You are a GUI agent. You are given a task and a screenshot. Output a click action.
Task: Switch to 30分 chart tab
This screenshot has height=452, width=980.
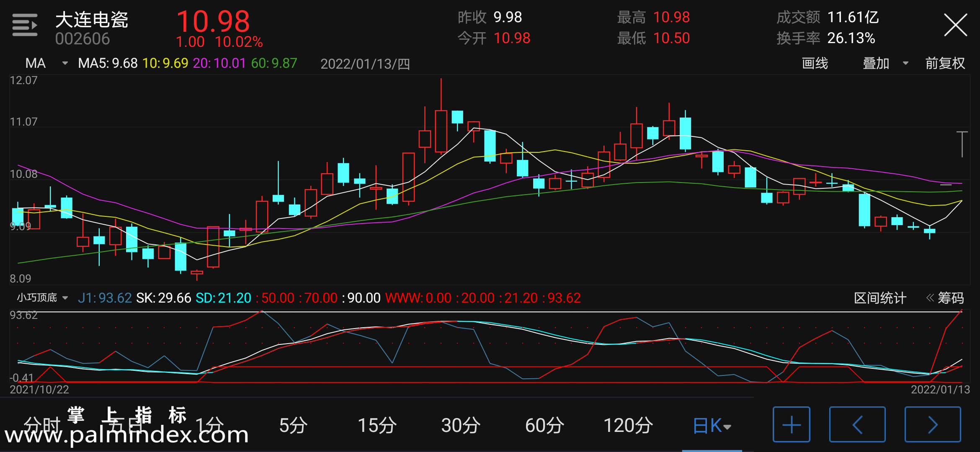(x=461, y=426)
